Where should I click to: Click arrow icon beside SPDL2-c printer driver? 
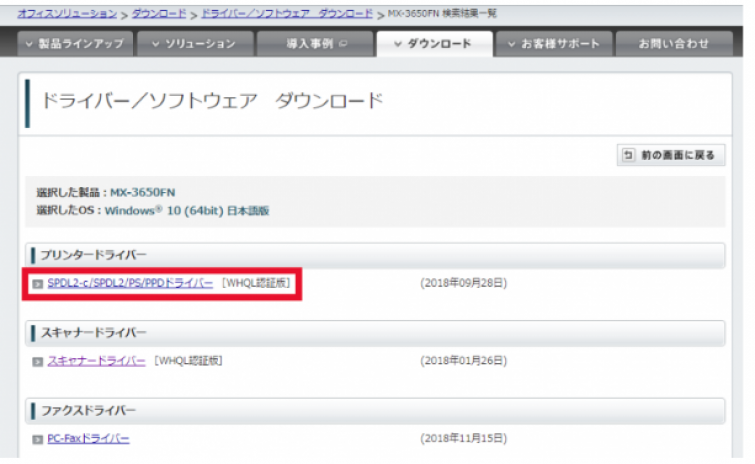38,284
